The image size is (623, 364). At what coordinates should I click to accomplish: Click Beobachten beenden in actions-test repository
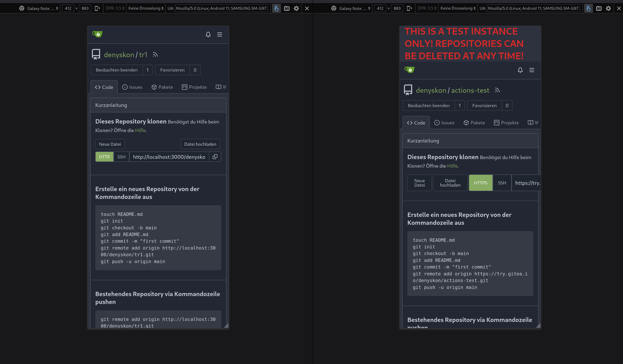coord(429,106)
